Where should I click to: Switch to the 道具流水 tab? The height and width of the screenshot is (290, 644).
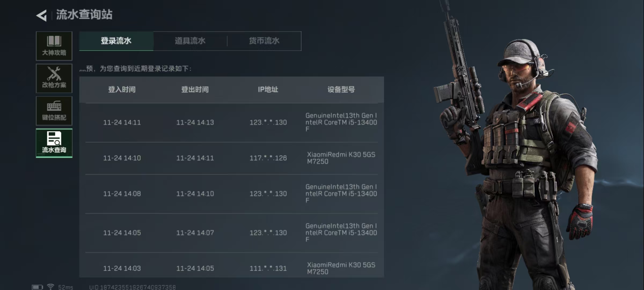(x=190, y=41)
